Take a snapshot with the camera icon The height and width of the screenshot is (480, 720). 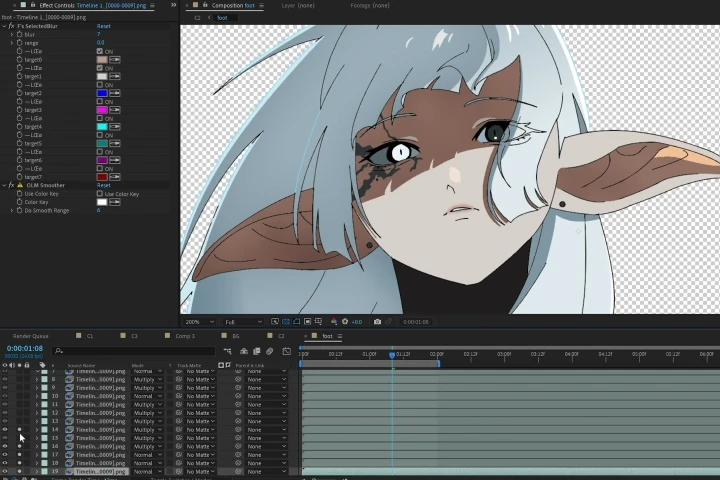coord(377,322)
